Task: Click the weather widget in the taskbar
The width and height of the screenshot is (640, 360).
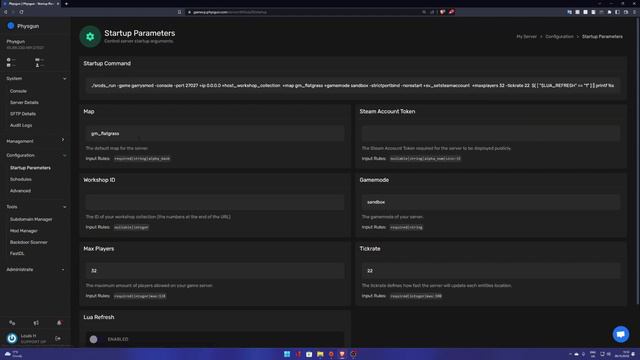Action: pos(12,354)
